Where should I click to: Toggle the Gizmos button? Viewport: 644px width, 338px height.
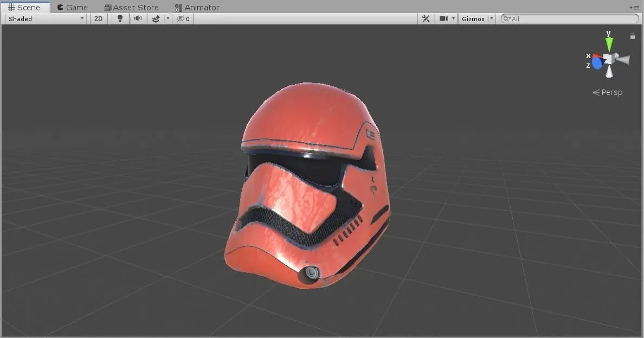point(473,18)
